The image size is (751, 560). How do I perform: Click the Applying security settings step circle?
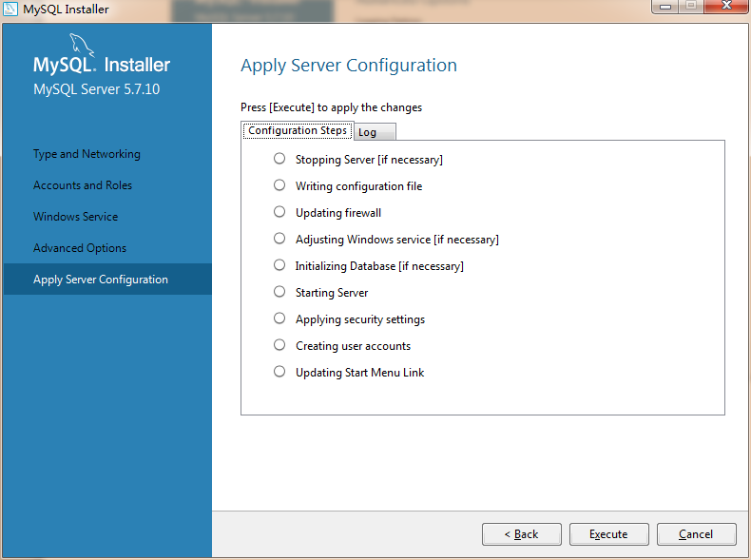pos(279,319)
